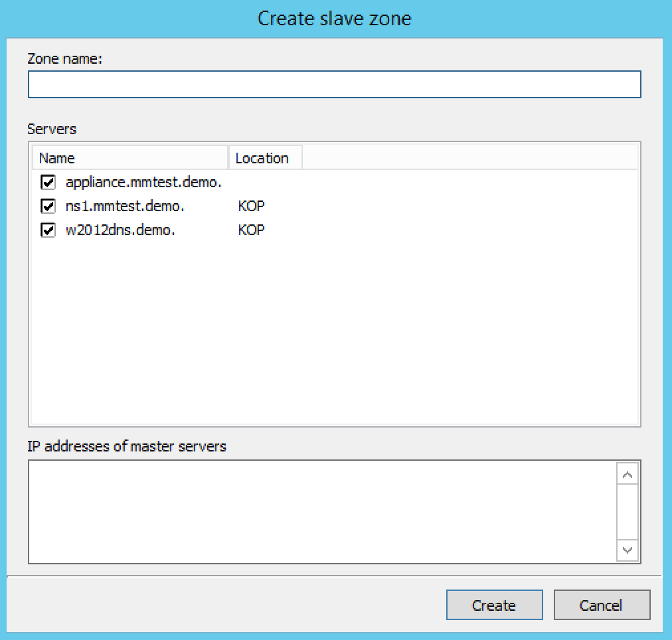Click KOP location of w2012dns.demo.
The width and height of the screenshot is (672, 640).
(x=251, y=230)
